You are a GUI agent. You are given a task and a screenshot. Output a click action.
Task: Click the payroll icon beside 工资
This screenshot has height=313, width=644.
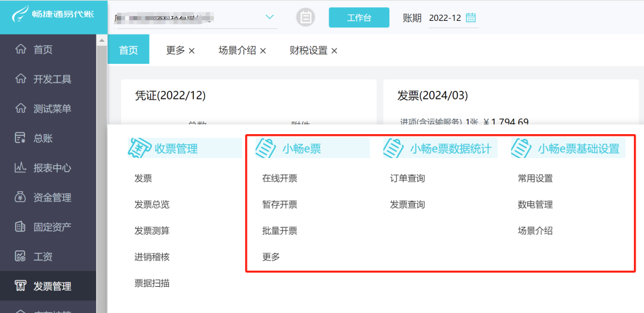coord(20,256)
